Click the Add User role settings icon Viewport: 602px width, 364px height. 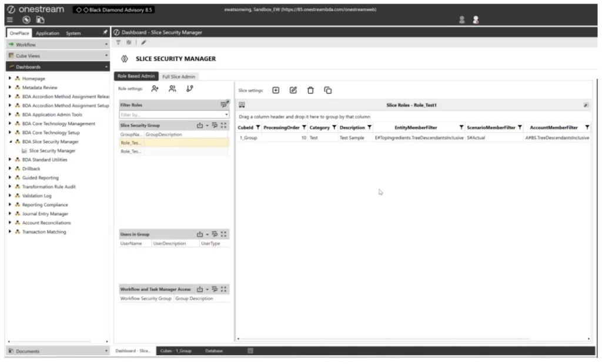(x=155, y=89)
